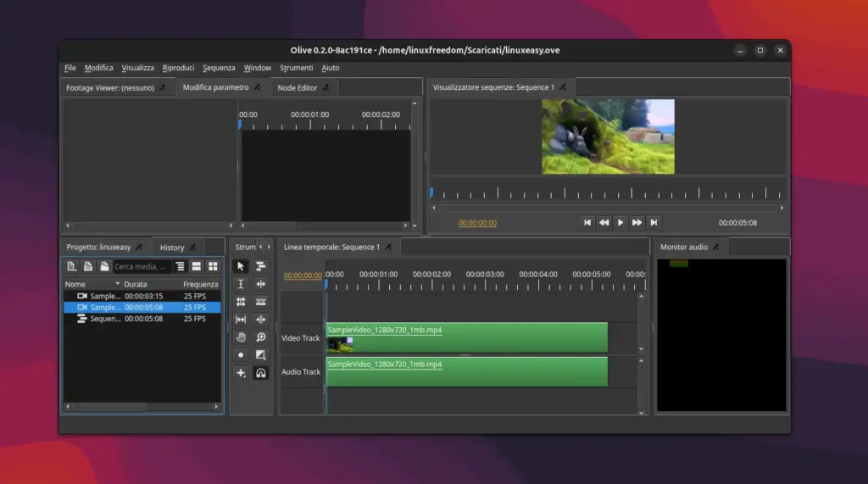Select media row with duration 00:00:03:15

click(142, 297)
